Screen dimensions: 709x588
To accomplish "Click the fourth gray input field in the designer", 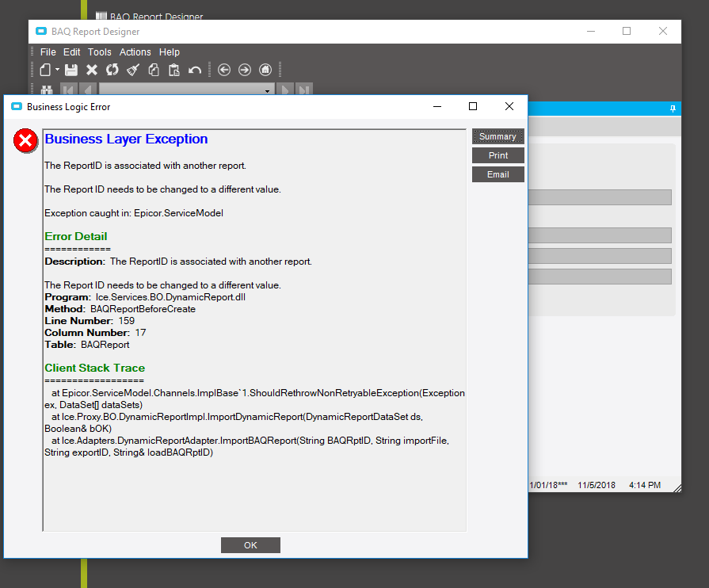I will pyautogui.click(x=600, y=277).
